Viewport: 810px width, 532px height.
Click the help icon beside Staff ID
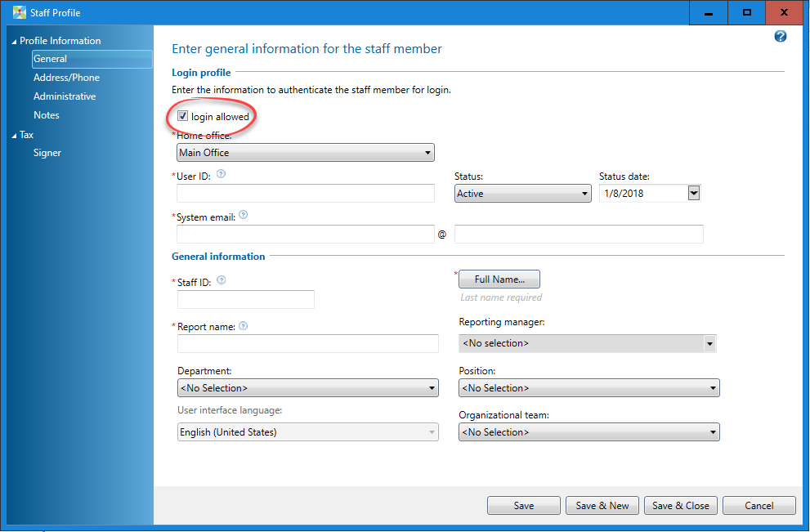(x=222, y=280)
